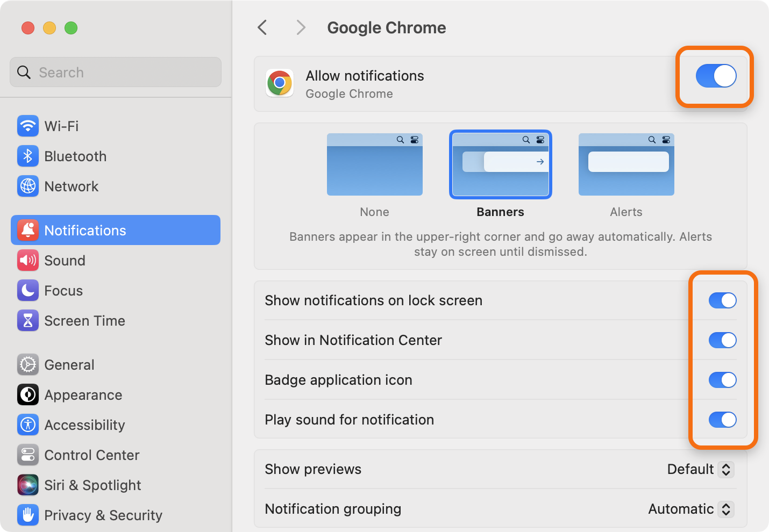Click the "Show previews" label text
Screen dimensions: 769x532
coord(313,469)
